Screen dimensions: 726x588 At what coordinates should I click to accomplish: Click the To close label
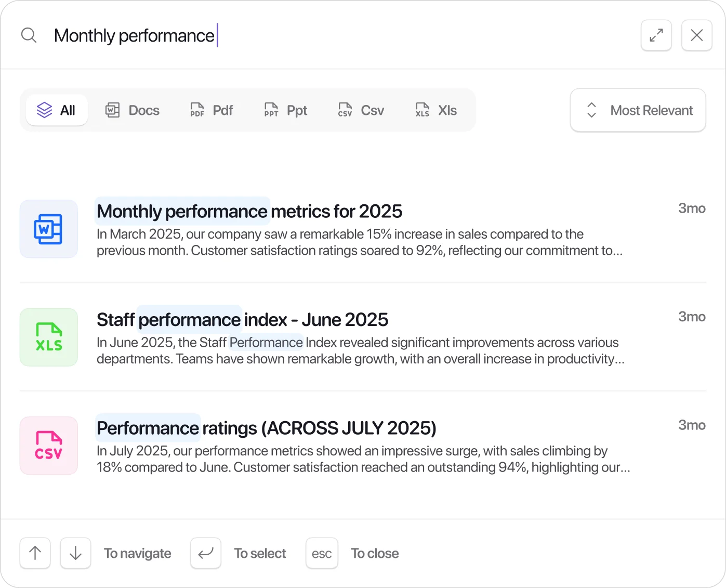tap(375, 553)
